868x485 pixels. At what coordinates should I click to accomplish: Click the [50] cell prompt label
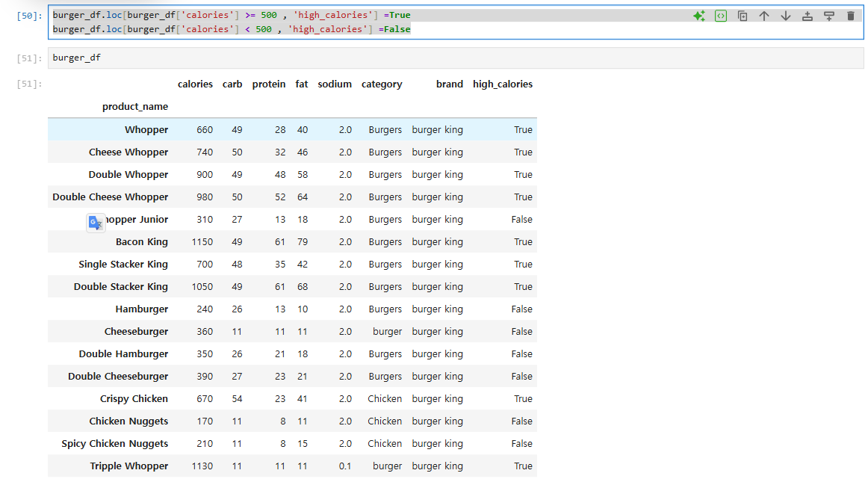click(x=29, y=16)
